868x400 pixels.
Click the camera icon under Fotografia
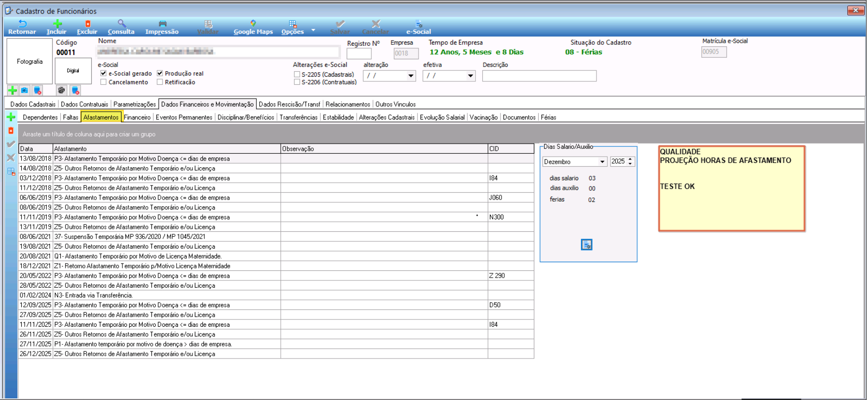(x=25, y=90)
